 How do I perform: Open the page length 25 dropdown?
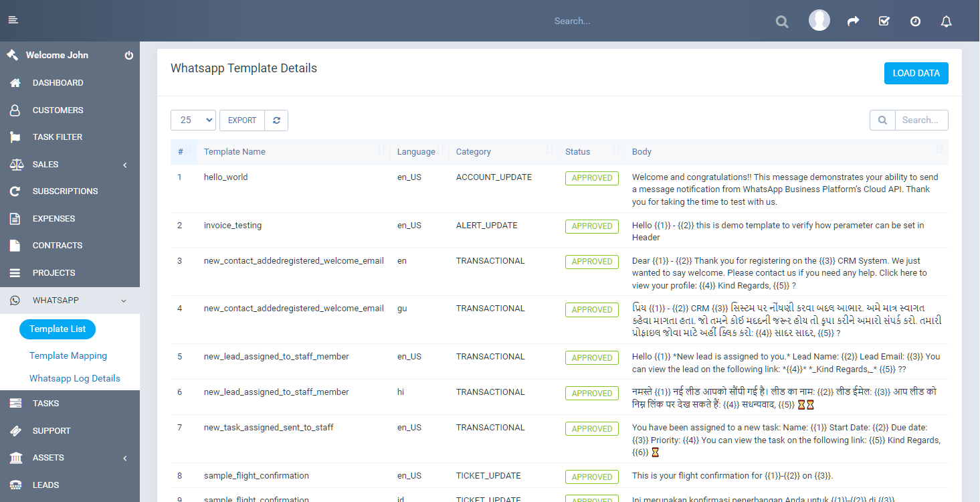point(193,120)
